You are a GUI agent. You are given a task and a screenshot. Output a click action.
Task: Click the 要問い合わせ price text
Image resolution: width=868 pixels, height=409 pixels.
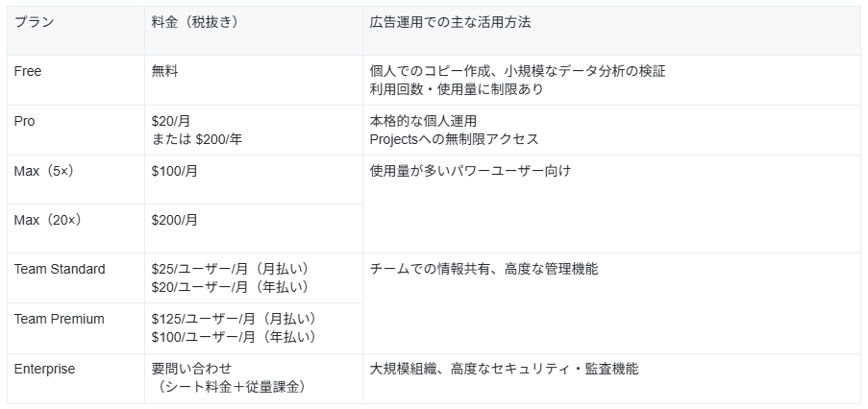pos(191,369)
